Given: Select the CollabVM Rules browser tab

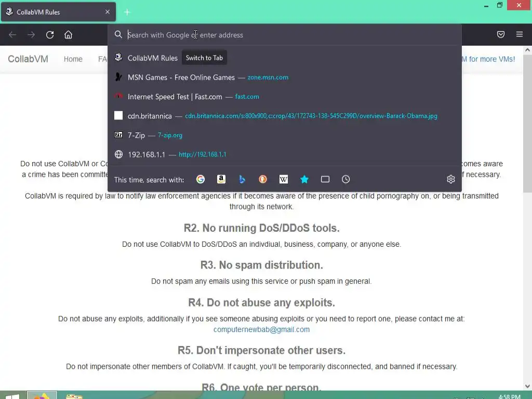Looking at the screenshot, I should pos(58,12).
